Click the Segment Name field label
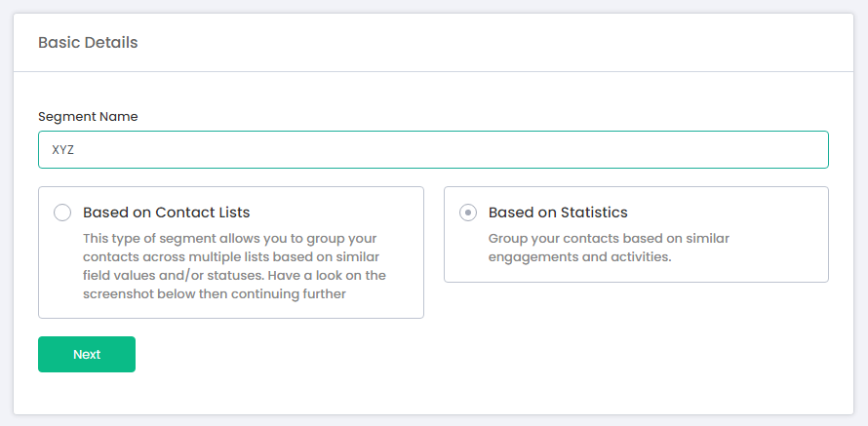This screenshot has width=868, height=426. [x=88, y=116]
